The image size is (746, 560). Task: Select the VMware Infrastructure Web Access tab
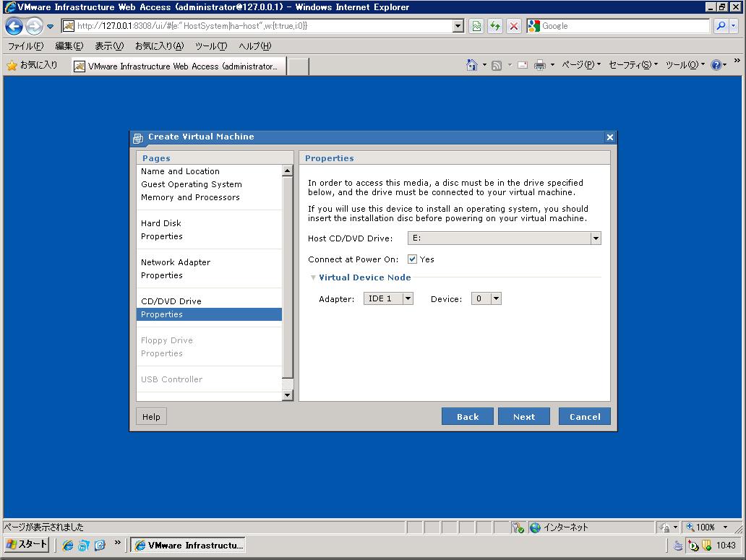pyautogui.click(x=179, y=66)
